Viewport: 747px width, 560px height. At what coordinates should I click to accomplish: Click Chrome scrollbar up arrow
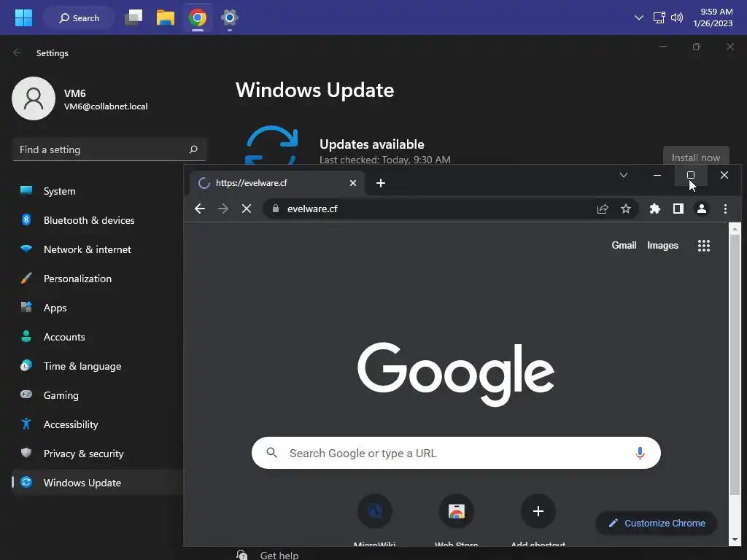(734, 230)
